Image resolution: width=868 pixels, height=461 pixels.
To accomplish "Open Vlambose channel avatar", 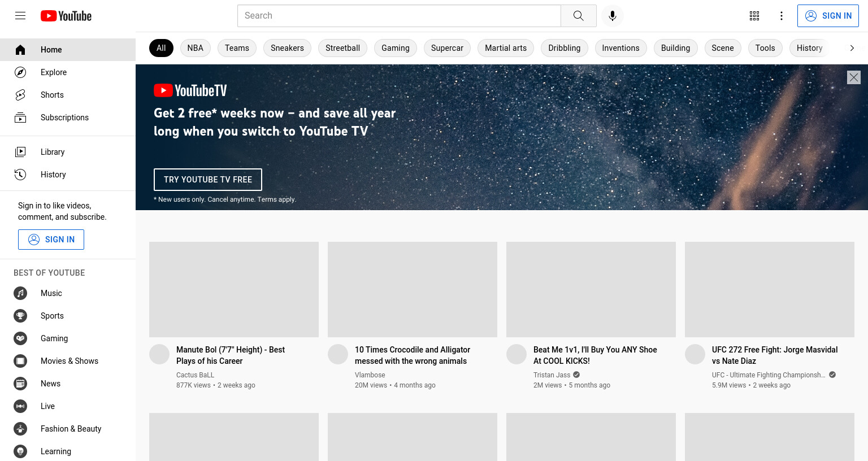I will pos(338,354).
